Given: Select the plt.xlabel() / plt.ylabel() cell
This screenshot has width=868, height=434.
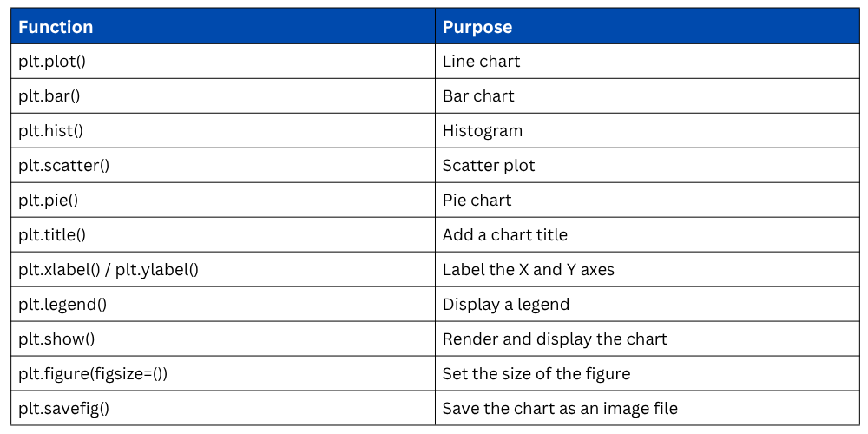Looking at the screenshot, I should [x=108, y=270].
